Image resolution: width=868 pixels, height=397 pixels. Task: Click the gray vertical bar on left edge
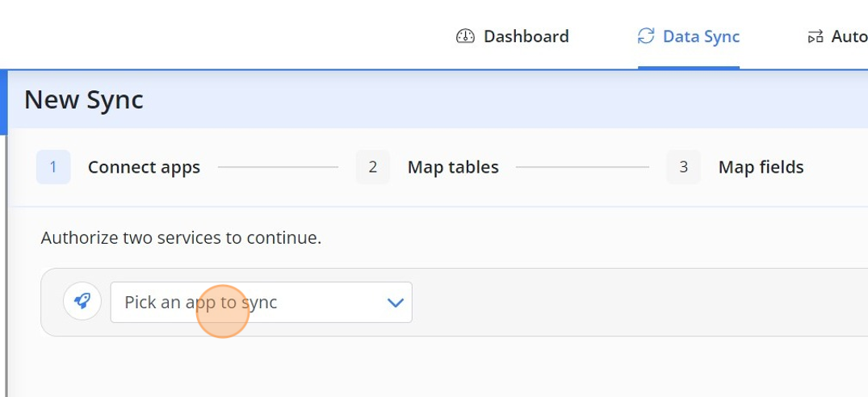pos(6,266)
